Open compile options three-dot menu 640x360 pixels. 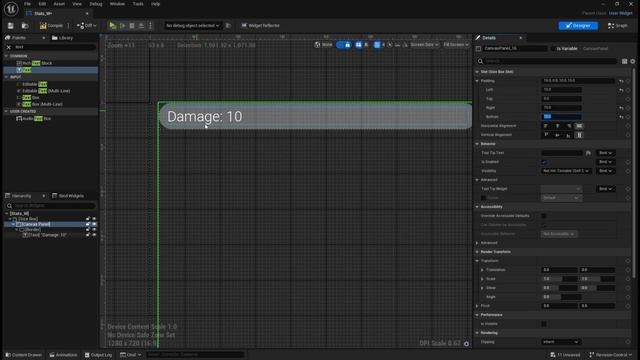pos(68,26)
